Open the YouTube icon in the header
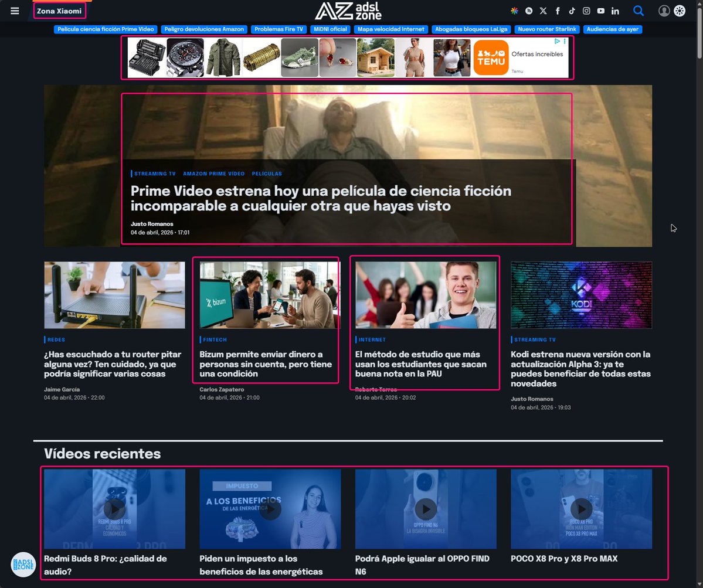703x588 pixels. pos(600,11)
